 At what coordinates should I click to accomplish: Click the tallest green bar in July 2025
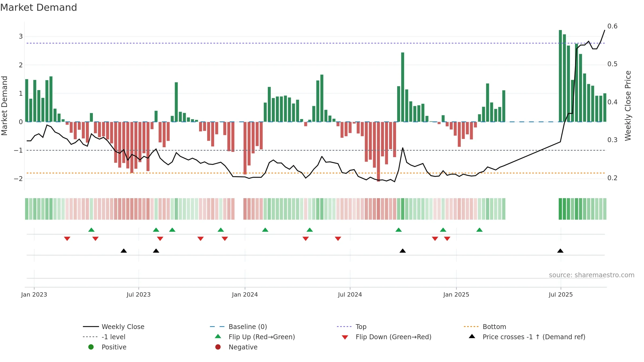560,76
